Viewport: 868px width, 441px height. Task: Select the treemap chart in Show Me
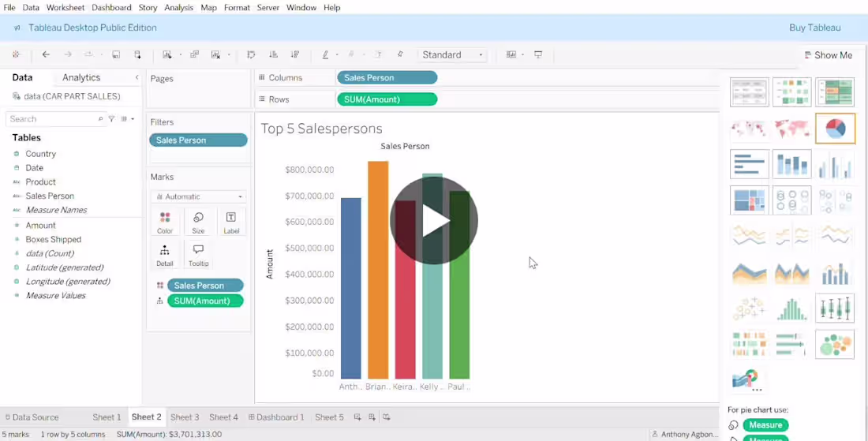pos(749,200)
